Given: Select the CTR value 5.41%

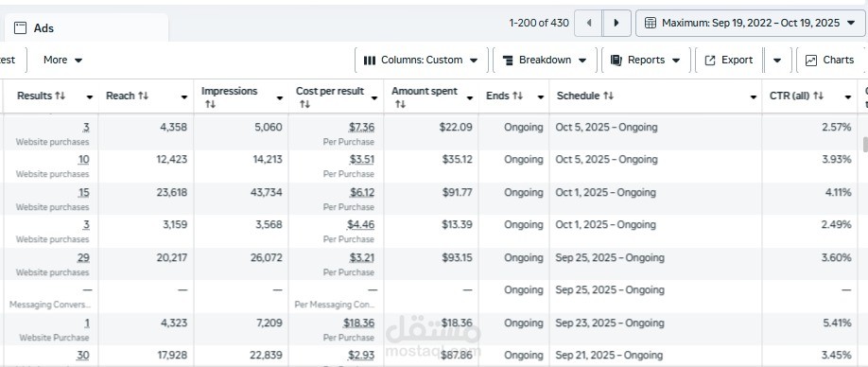Looking at the screenshot, I should point(837,323).
